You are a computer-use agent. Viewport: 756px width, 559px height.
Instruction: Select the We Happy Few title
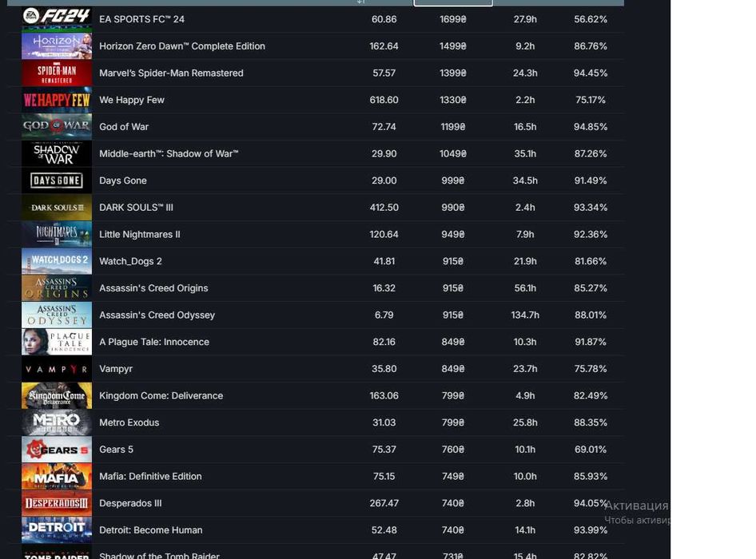(x=132, y=101)
